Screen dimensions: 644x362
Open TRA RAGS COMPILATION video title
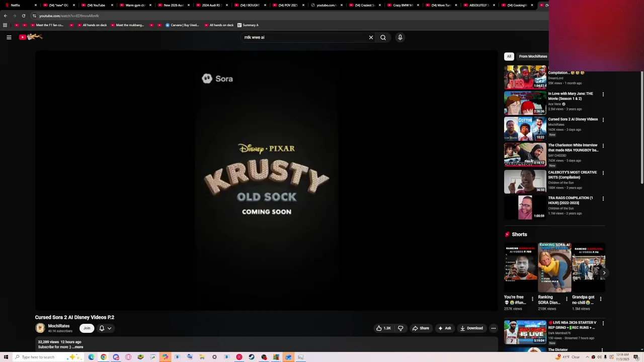tap(571, 200)
